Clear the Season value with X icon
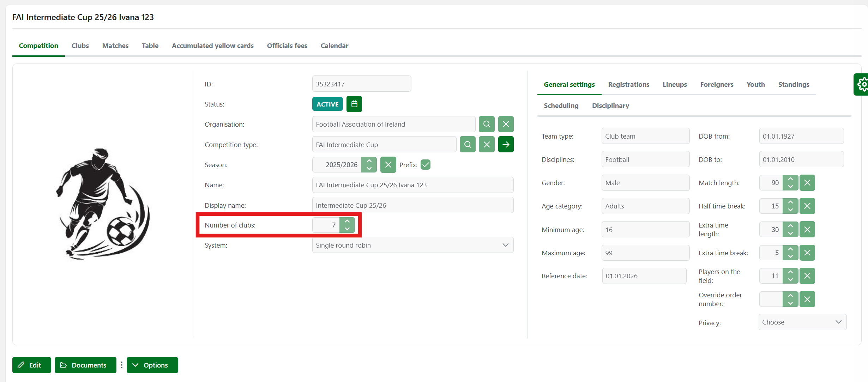868x382 pixels. click(x=388, y=165)
